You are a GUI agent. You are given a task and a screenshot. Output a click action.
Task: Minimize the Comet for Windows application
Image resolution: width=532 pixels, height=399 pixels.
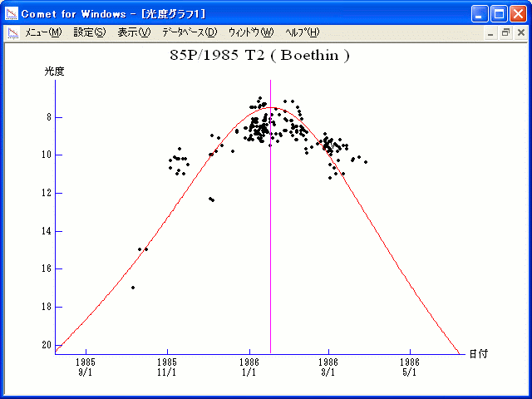tap(480, 13)
